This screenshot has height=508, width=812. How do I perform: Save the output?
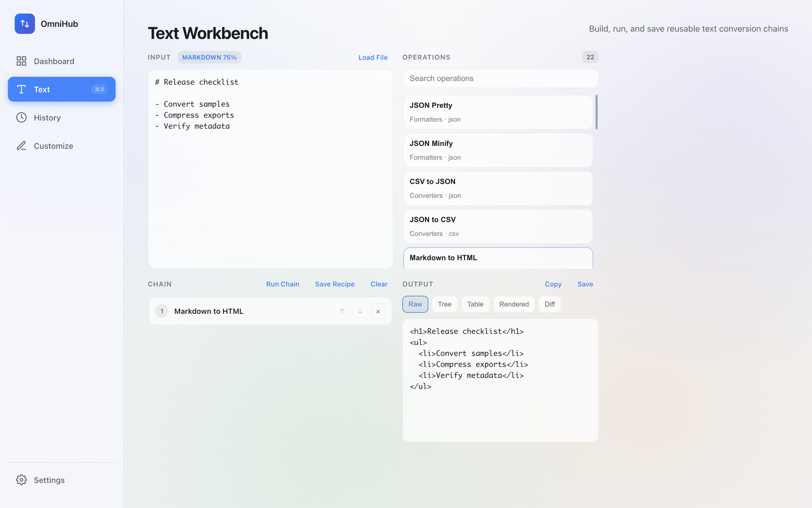point(585,284)
